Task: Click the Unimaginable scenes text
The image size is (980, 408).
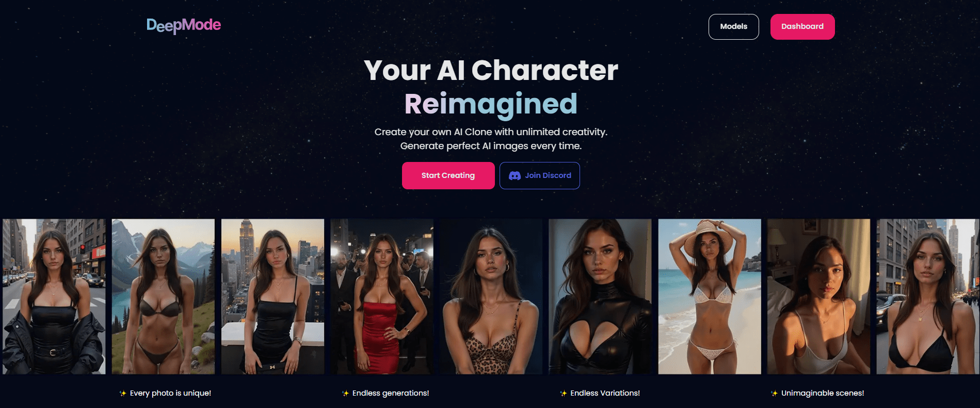Action: click(x=823, y=393)
